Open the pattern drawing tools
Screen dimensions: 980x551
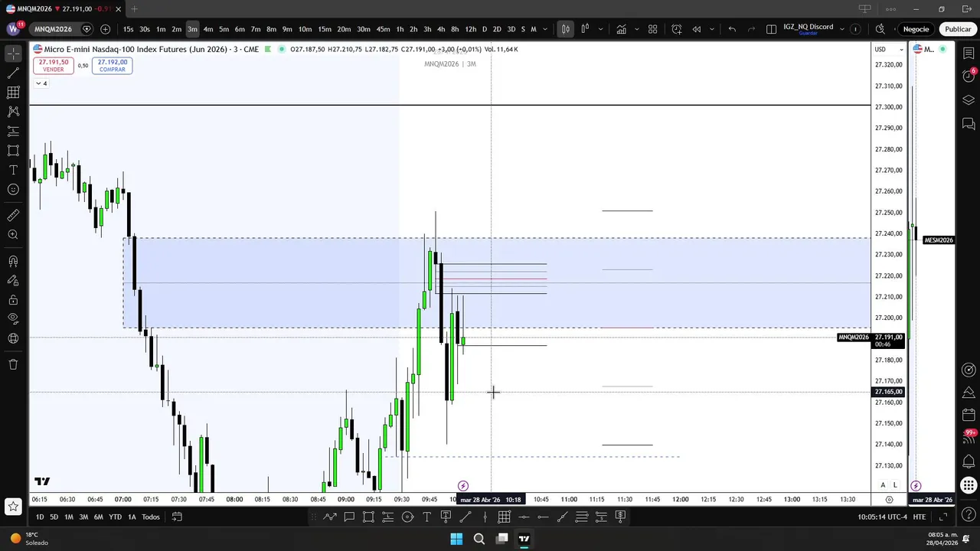[x=13, y=112]
